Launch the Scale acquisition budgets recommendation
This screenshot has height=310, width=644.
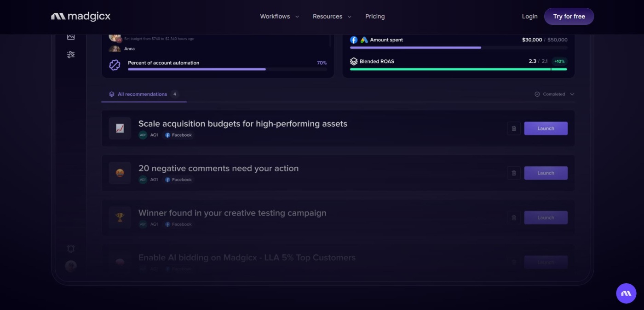[546, 129]
